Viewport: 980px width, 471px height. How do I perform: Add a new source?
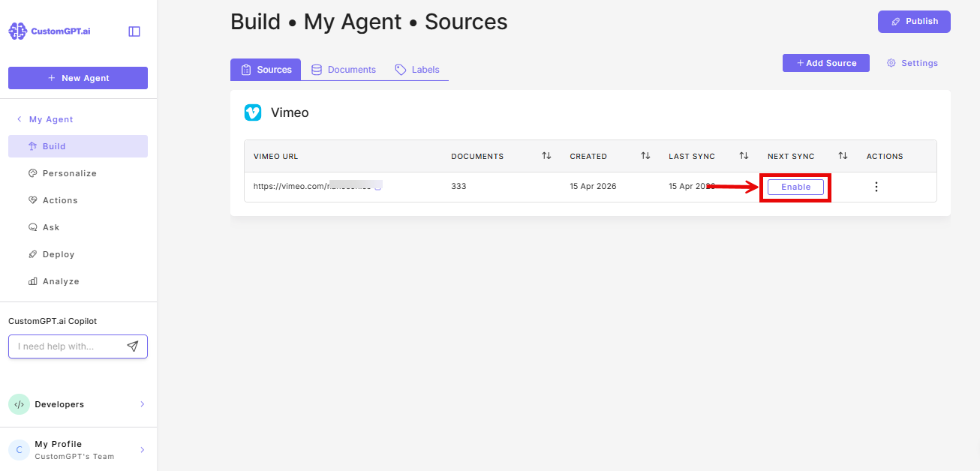pos(825,62)
